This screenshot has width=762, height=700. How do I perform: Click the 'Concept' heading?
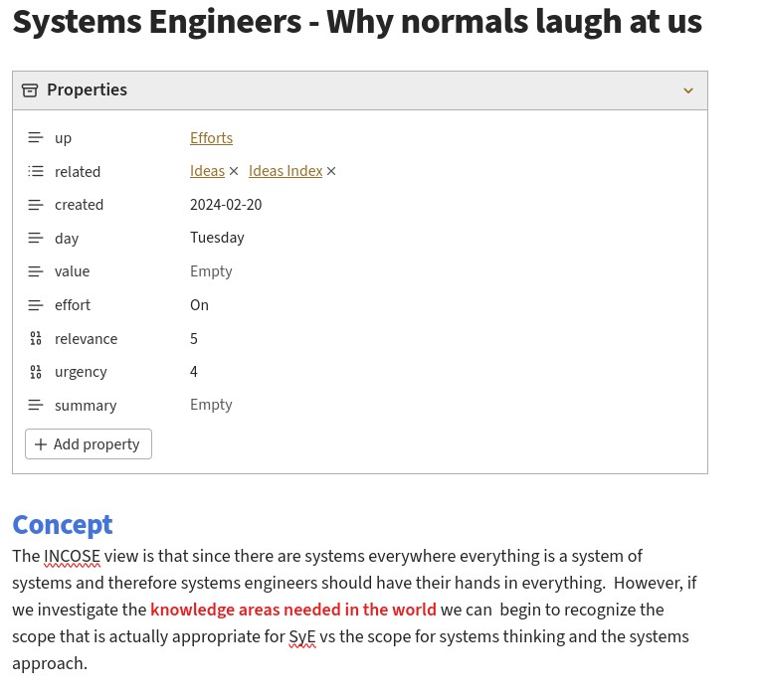[x=62, y=524]
